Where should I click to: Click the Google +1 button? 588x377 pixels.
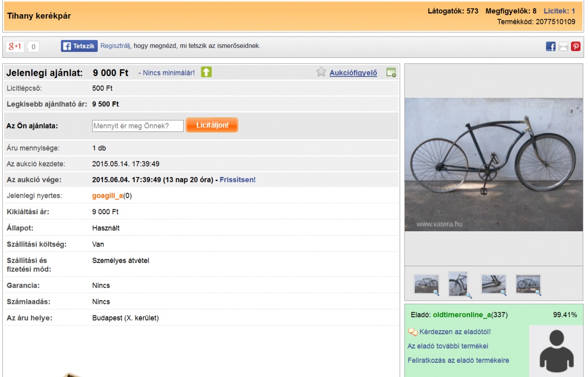(15, 46)
